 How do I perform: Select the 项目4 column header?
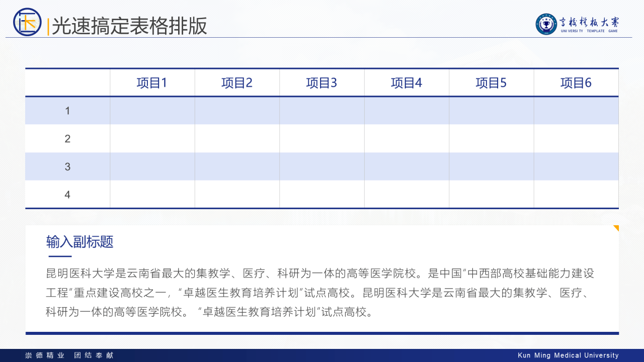click(x=407, y=82)
